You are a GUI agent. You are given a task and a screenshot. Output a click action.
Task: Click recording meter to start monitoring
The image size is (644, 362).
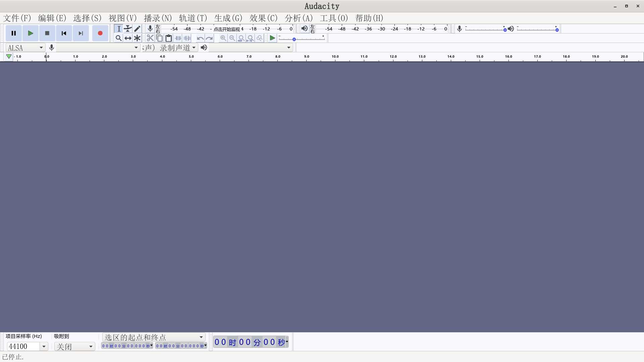(227, 29)
